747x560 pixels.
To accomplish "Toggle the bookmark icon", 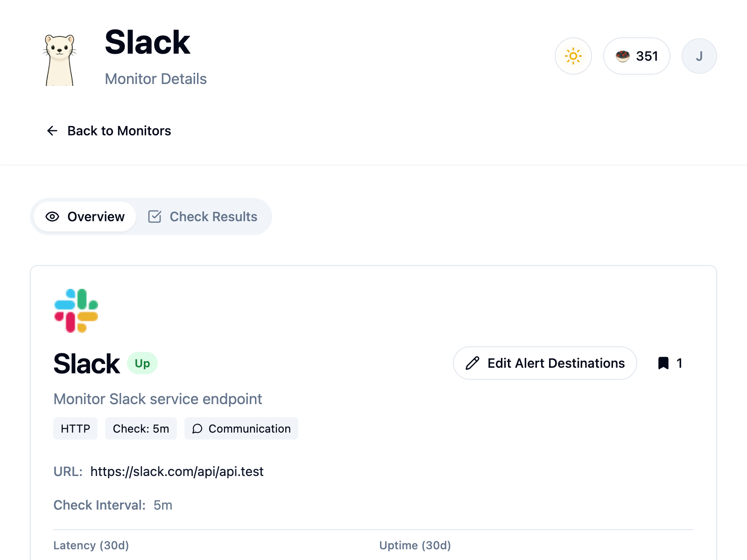I will click(x=663, y=363).
